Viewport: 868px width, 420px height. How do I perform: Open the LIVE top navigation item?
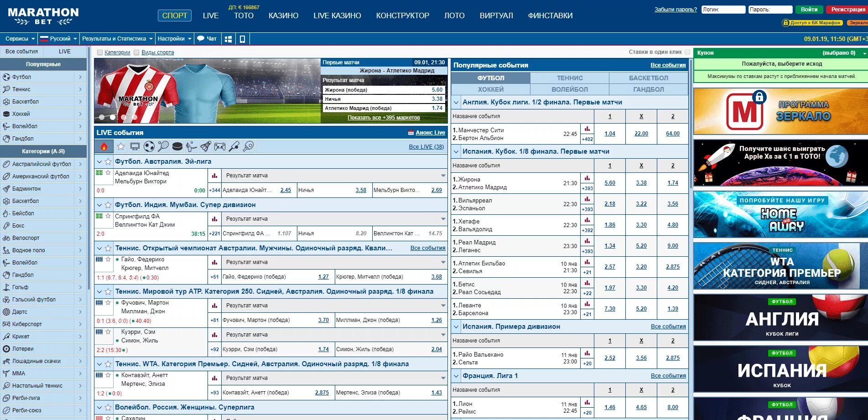[x=211, y=16]
